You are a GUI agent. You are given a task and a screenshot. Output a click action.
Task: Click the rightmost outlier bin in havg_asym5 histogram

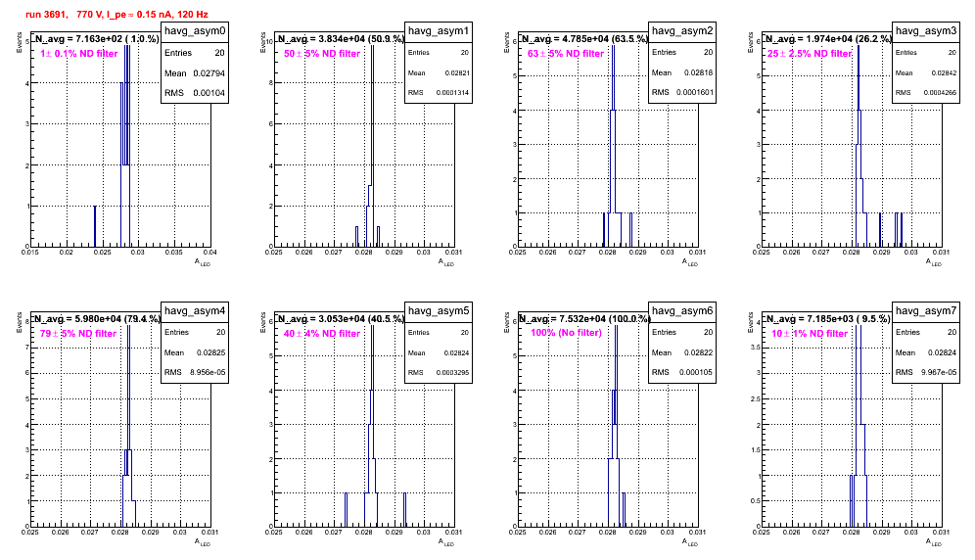(405, 509)
